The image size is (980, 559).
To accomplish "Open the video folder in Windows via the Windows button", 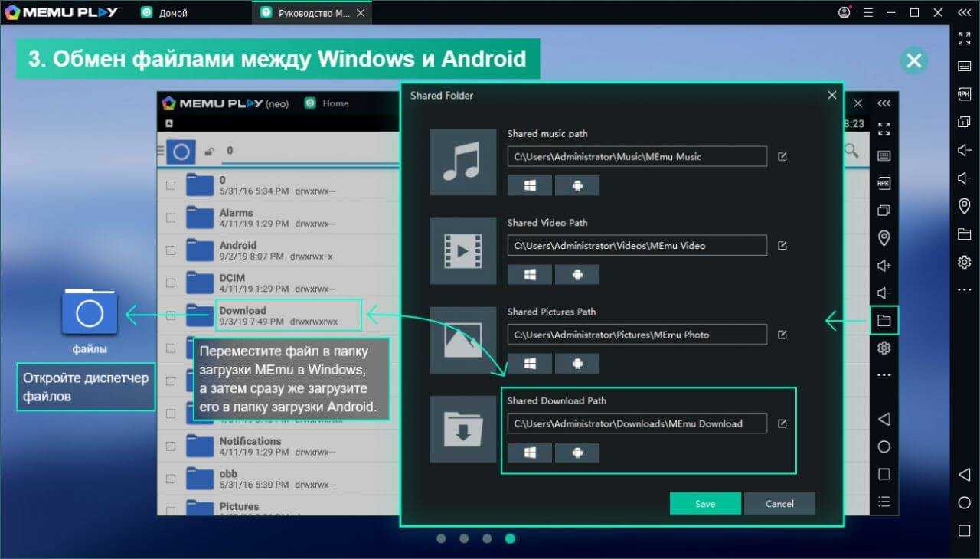I will (529, 274).
